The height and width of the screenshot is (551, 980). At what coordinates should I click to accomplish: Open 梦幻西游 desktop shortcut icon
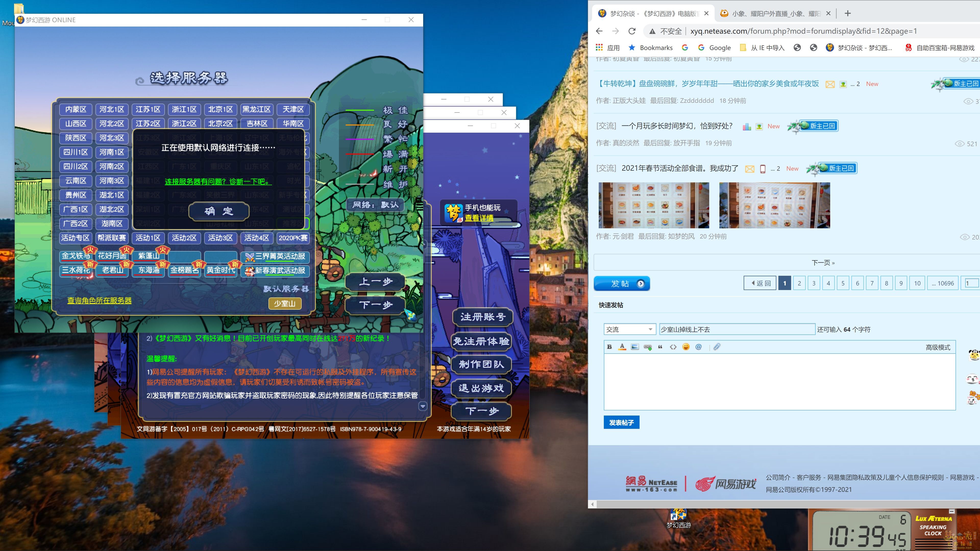[x=678, y=518]
